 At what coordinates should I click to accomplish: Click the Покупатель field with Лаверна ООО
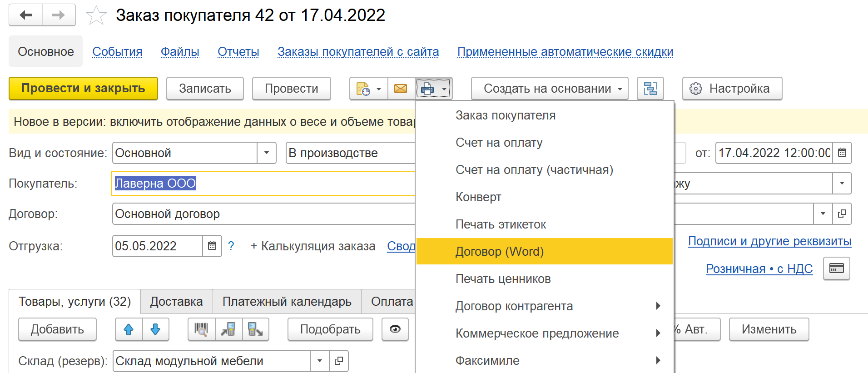point(263,184)
